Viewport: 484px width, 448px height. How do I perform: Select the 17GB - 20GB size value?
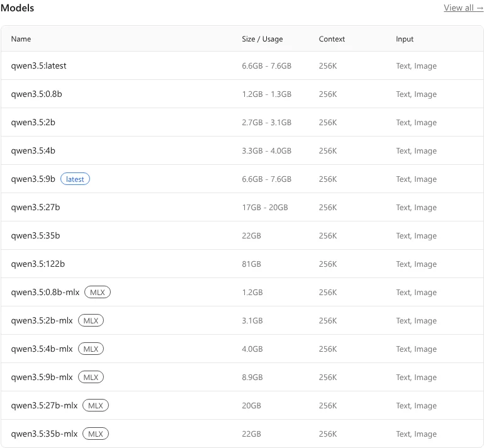tap(265, 207)
